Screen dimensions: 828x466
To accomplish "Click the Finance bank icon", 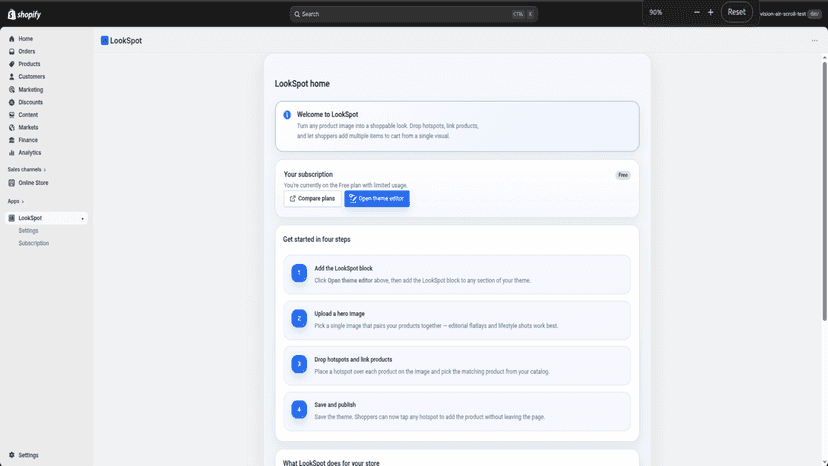I will pyautogui.click(x=12, y=140).
